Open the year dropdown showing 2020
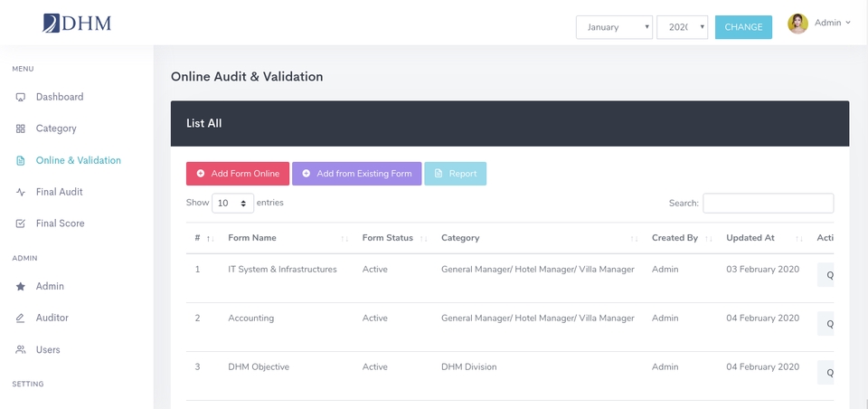This screenshot has width=868, height=409. (682, 27)
